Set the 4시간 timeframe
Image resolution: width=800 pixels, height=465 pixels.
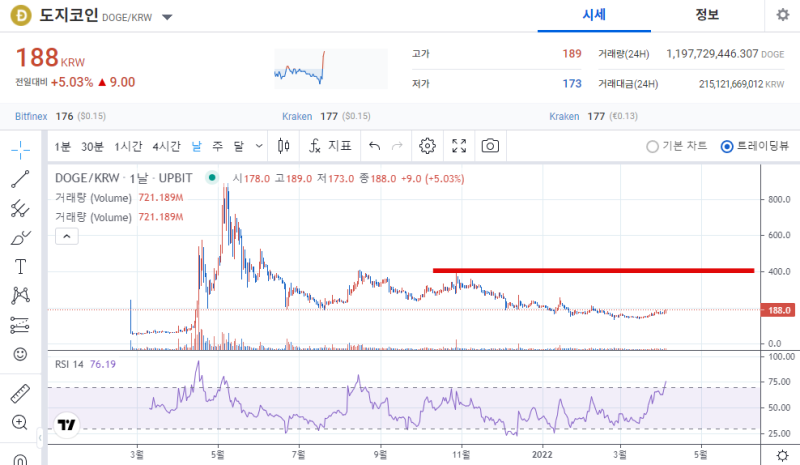166,146
